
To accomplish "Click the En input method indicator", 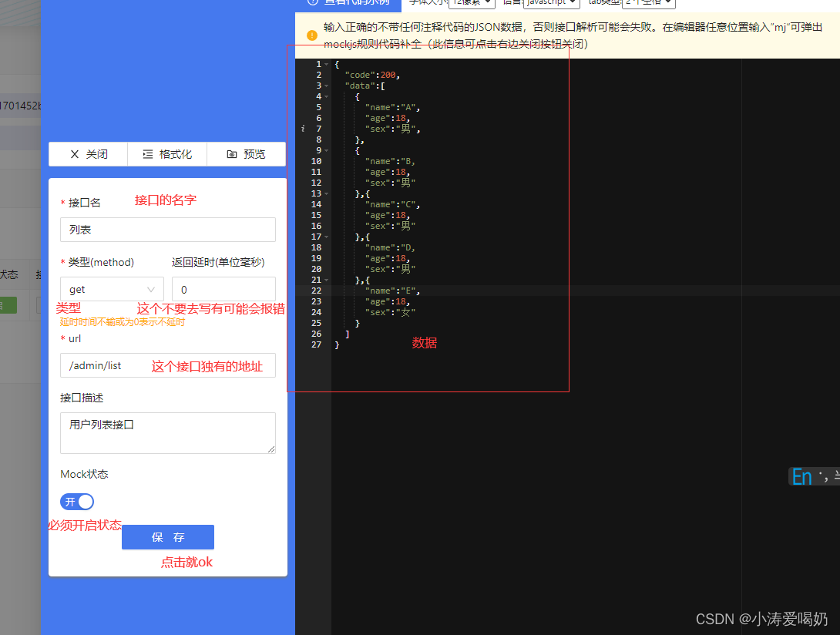I will click(801, 476).
